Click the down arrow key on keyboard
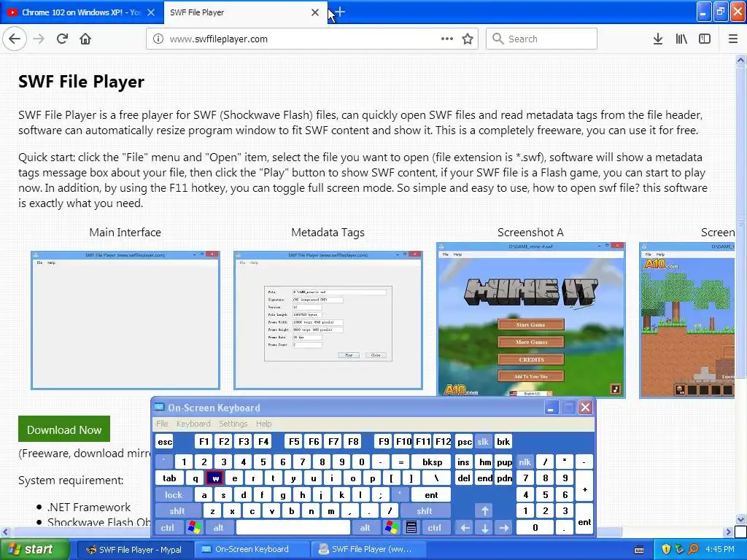The height and width of the screenshot is (560, 747). click(484, 528)
